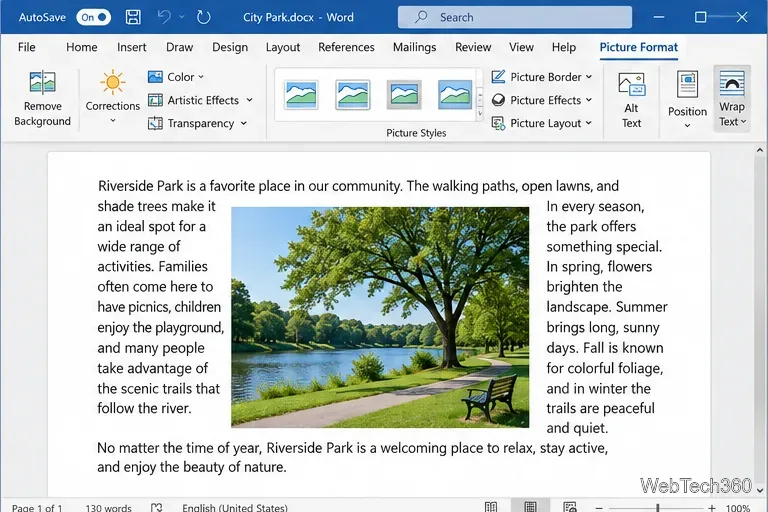Switch to Read Mode view icon
The height and width of the screenshot is (512, 768).
491,507
